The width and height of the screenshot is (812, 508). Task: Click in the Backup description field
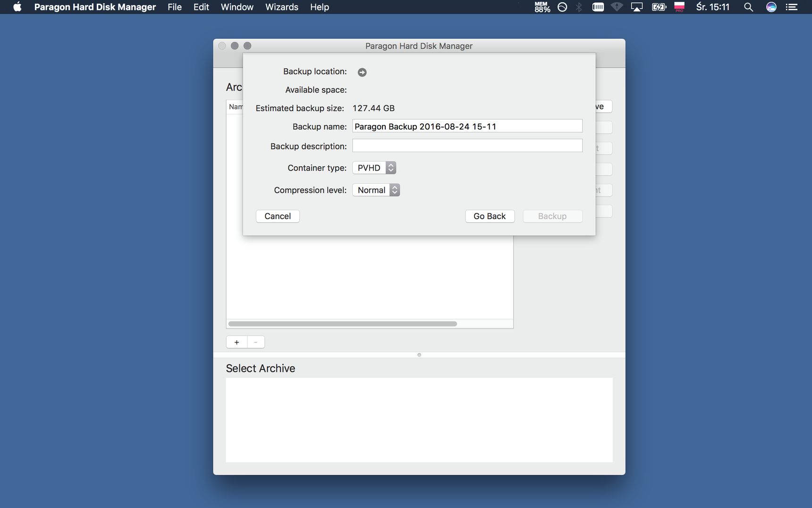click(x=467, y=146)
